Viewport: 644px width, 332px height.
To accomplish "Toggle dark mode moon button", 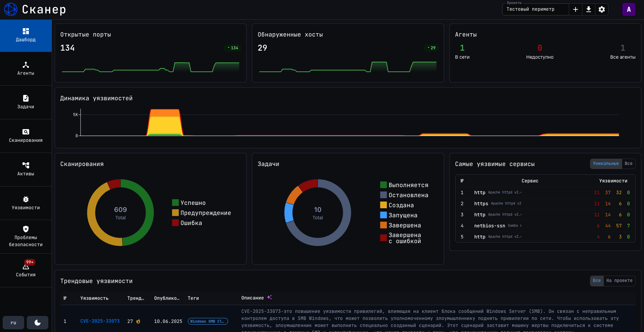I will 38,323.
